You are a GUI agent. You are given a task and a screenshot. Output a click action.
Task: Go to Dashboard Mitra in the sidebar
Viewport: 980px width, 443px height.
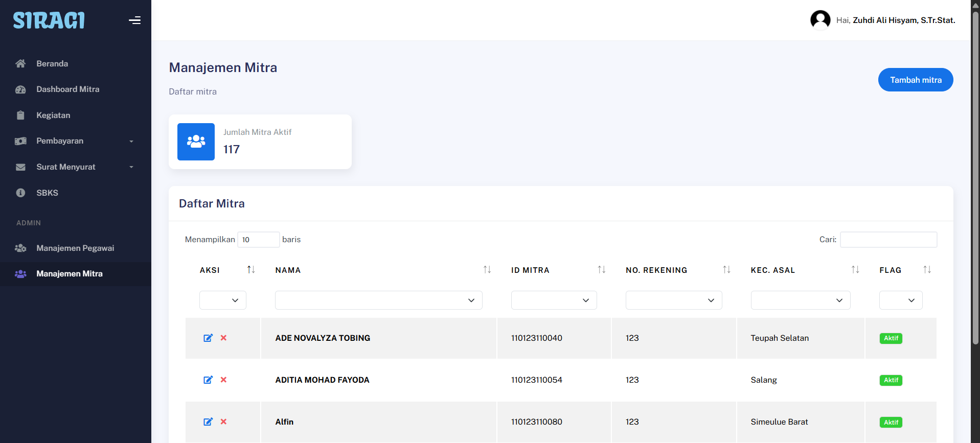click(x=67, y=89)
